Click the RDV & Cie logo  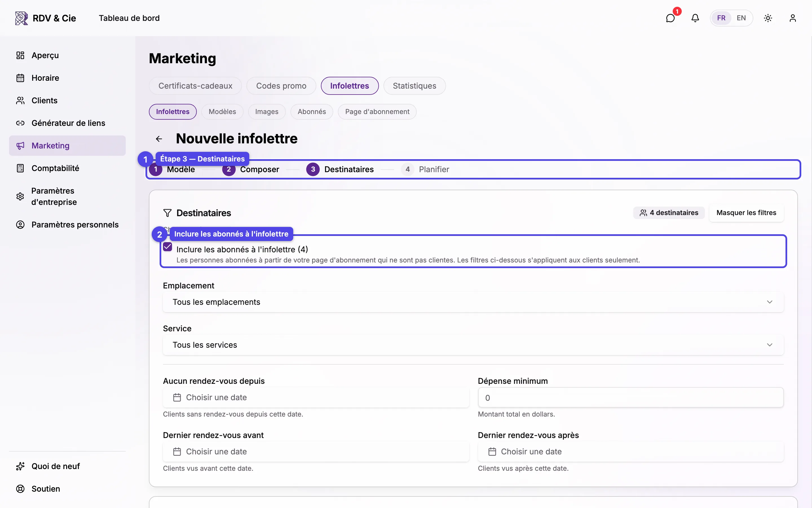click(x=46, y=18)
